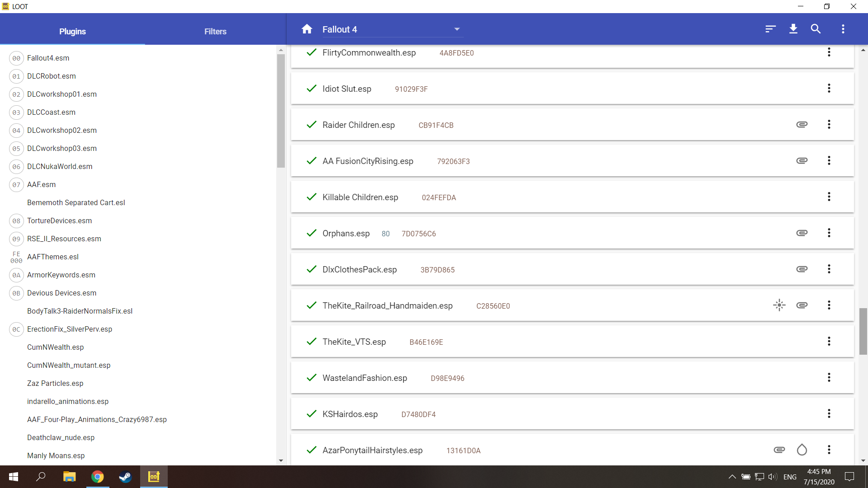
Task: Open Windows taskbar search
Action: point(41,477)
